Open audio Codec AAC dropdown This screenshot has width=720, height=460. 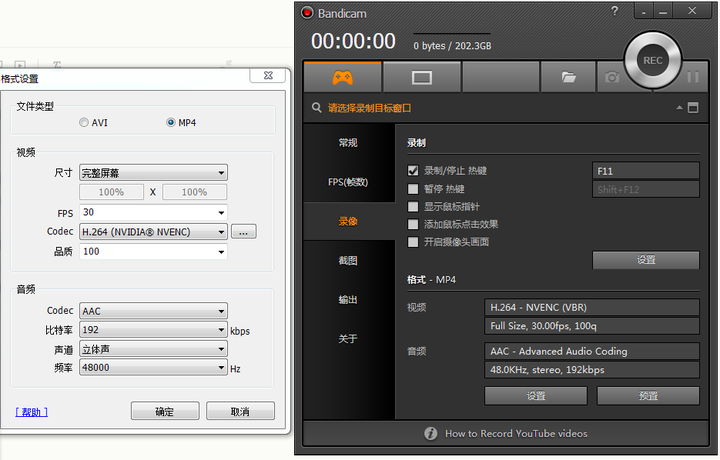click(153, 311)
